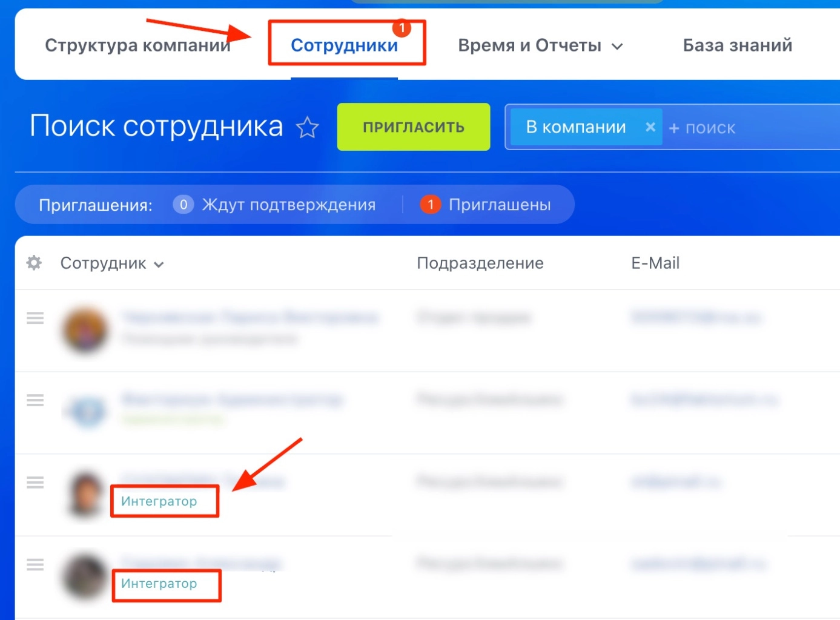The width and height of the screenshot is (840, 620).
Task: Sort by 'Сотрудник' column dropdown
Action: (112, 263)
